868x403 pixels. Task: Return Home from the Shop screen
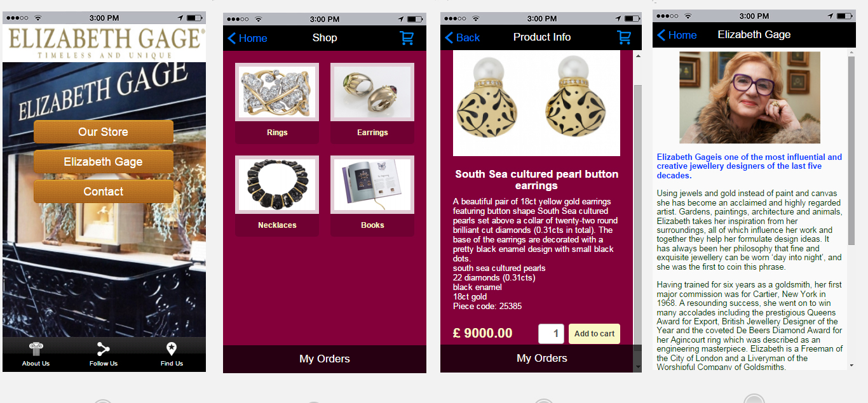coord(247,38)
